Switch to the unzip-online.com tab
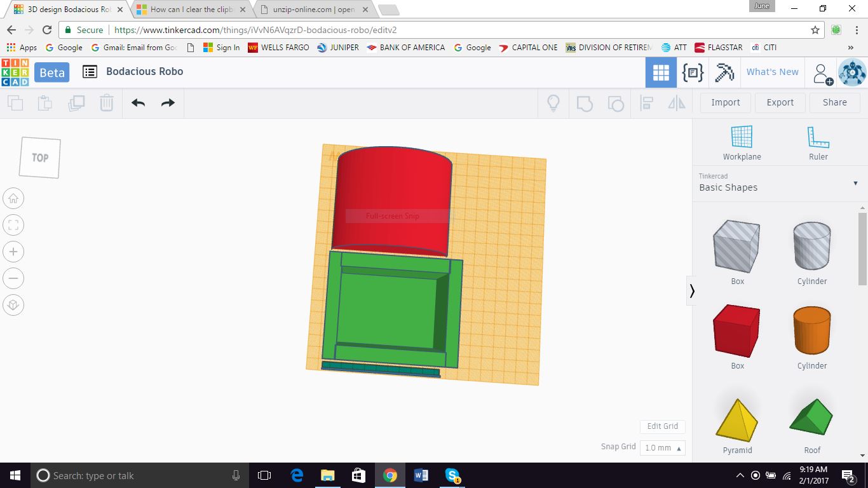The height and width of the screenshot is (488, 868). coord(315,10)
